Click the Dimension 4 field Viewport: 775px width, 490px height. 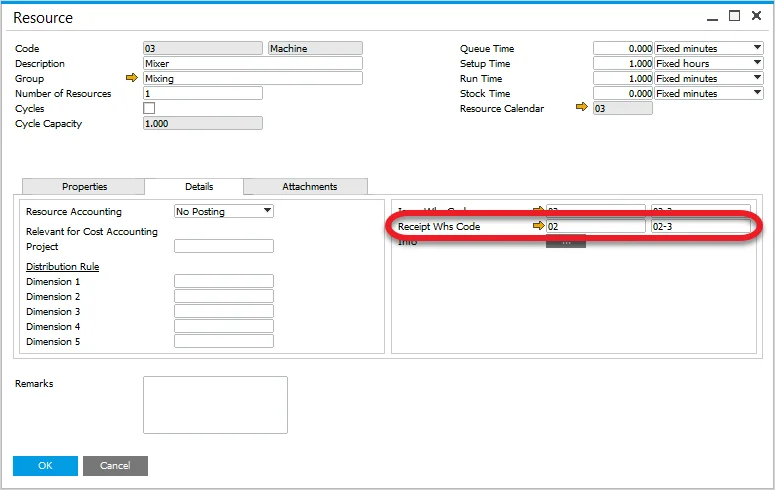[x=224, y=326]
